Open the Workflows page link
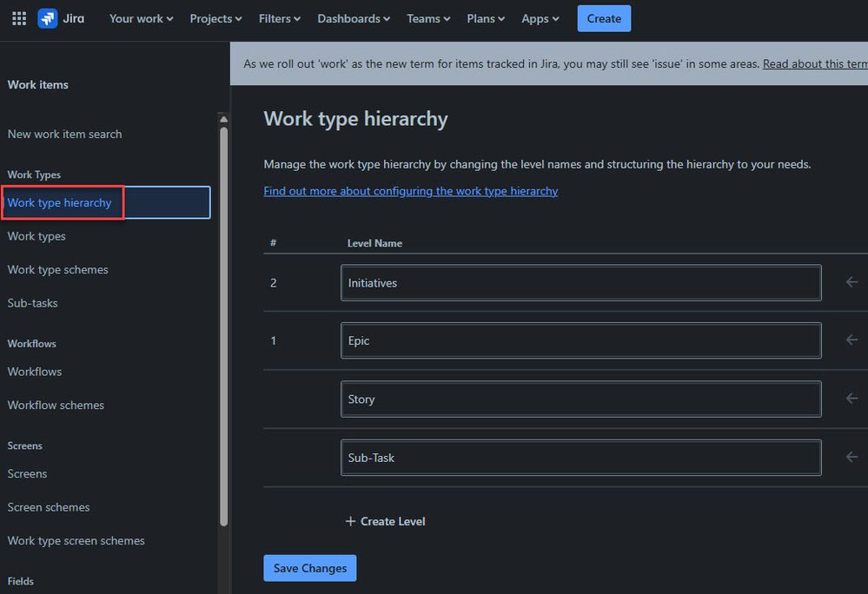Screen dimensions: 868x594 35,372
